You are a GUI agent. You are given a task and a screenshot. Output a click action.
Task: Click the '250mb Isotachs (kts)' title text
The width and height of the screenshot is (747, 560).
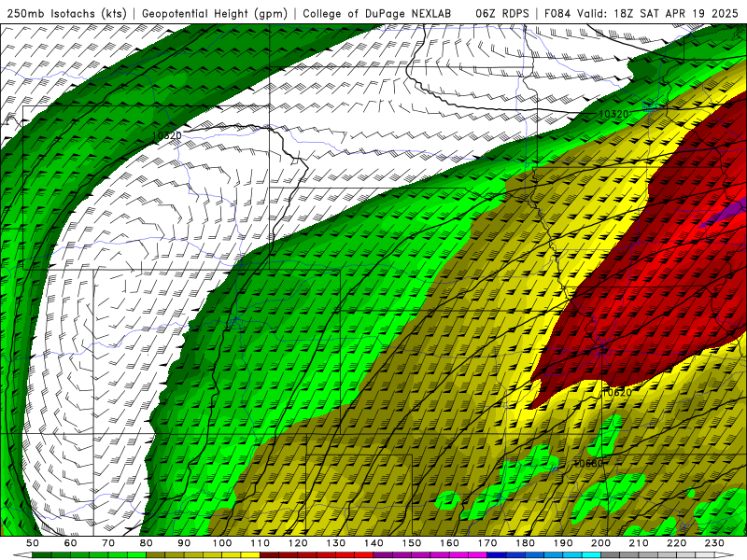pos(67,13)
